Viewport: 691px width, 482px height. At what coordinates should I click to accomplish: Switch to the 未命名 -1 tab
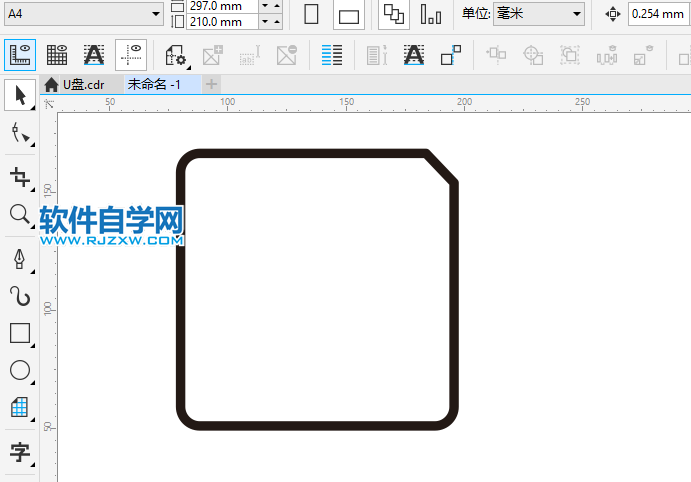point(154,84)
